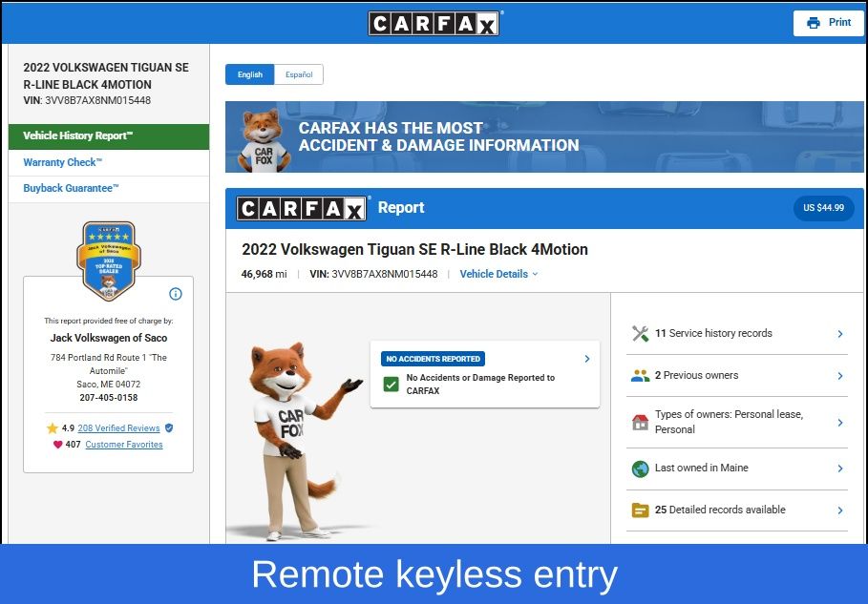This screenshot has width=868, height=604.
Task: Select the English language option
Action: 250,74
